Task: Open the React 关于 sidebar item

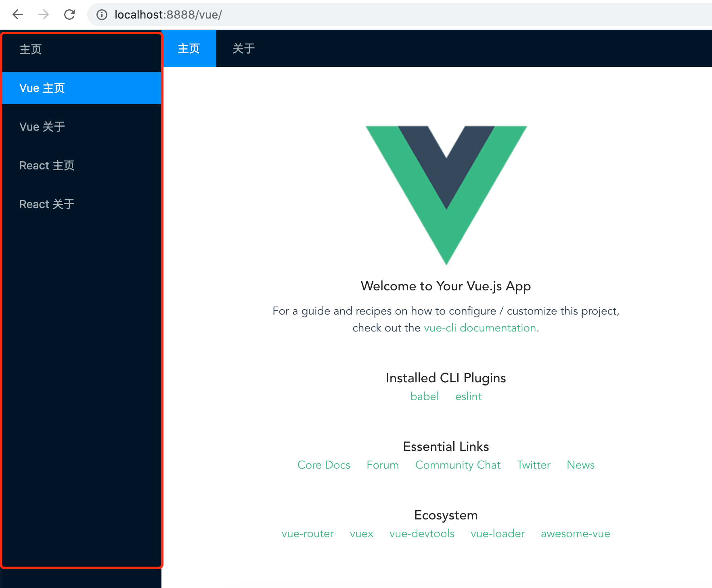Action: coord(82,204)
